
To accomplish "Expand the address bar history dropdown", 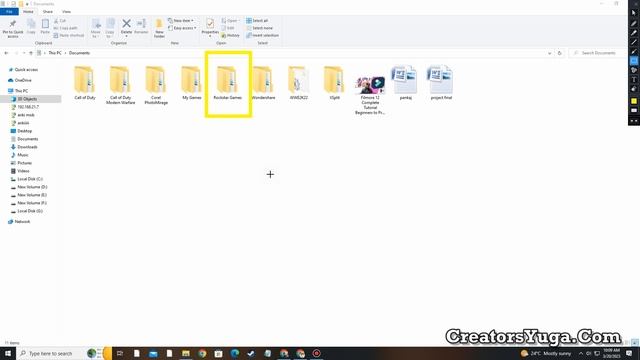I will [x=549, y=53].
